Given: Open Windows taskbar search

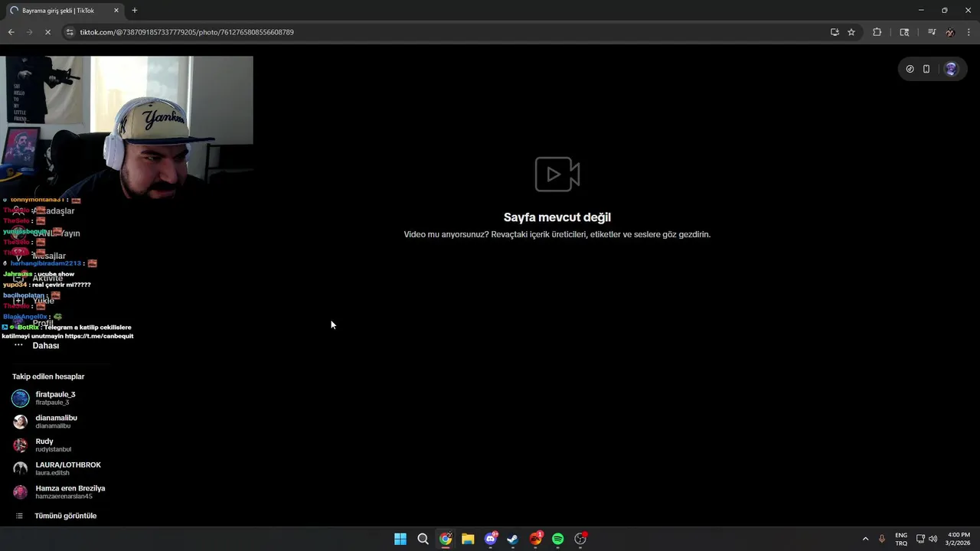Looking at the screenshot, I should (x=423, y=539).
